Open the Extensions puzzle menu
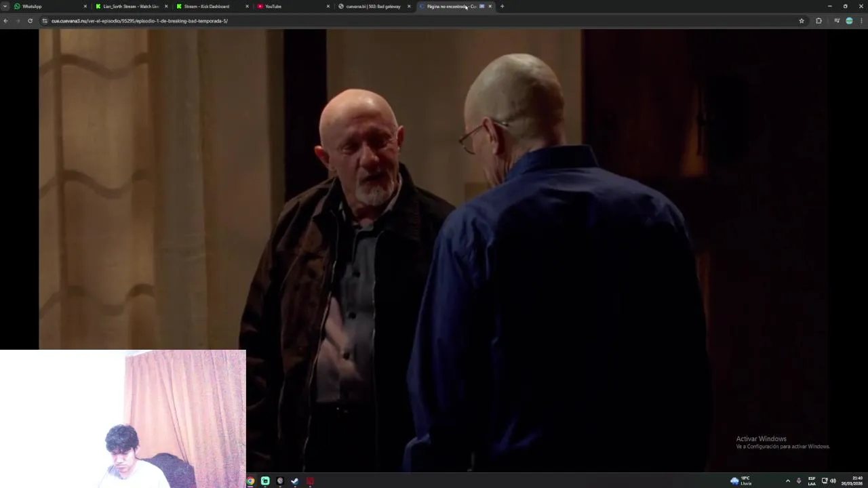The image size is (868, 488). pyautogui.click(x=818, y=21)
